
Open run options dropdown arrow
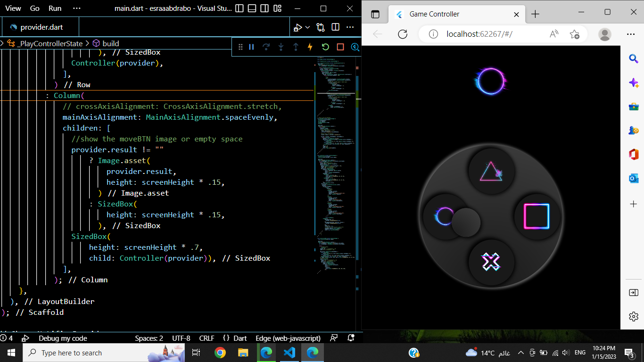pos(307,27)
